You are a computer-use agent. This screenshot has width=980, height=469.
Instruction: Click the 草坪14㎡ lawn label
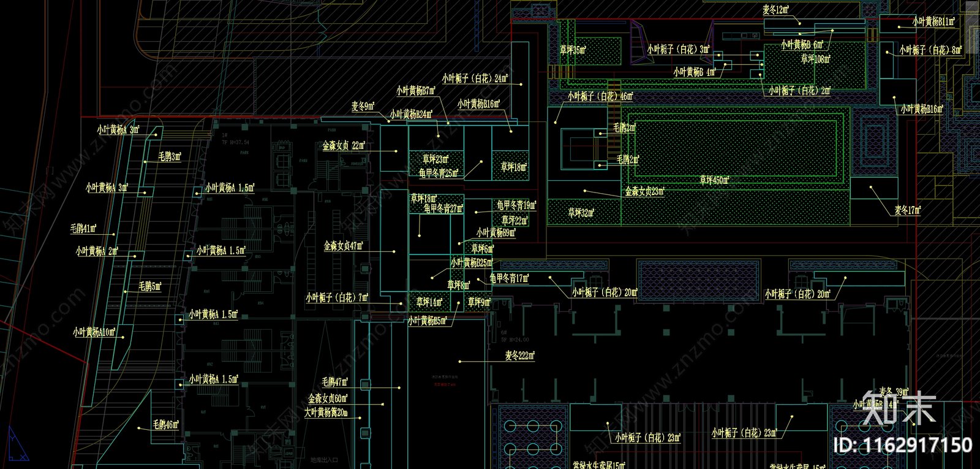pyautogui.click(x=429, y=302)
